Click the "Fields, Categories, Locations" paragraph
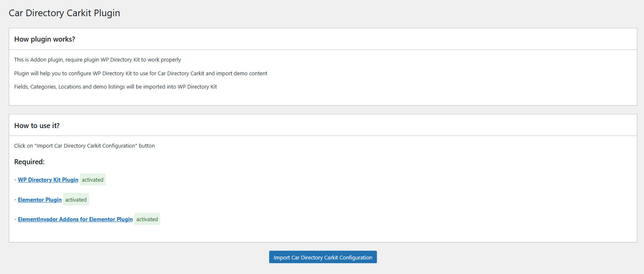This screenshot has width=644, height=274. click(x=115, y=87)
